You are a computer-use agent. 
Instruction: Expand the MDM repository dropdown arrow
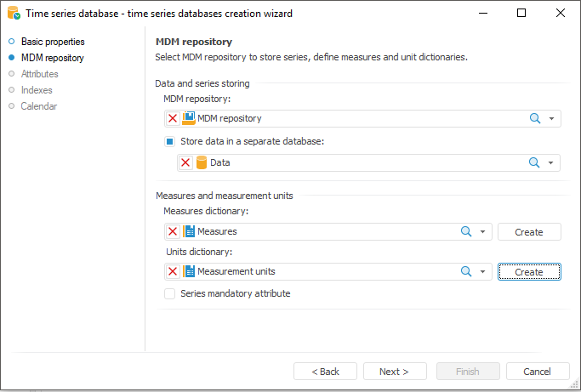(551, 119)
